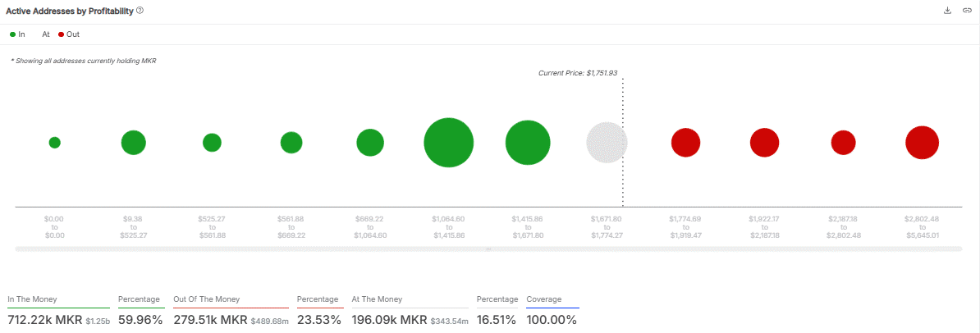Click the At The Money heading

point(377,299)
